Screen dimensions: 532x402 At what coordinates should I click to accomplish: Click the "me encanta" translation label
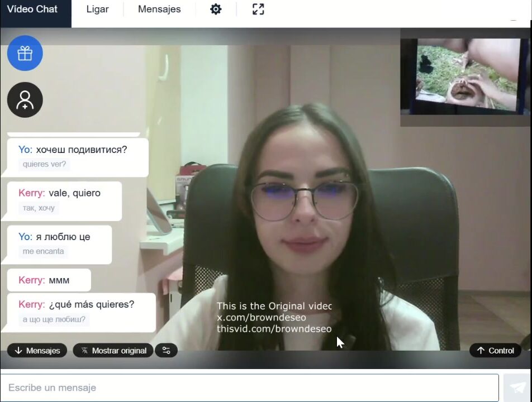pyautogui.click(x=43, y=251)
